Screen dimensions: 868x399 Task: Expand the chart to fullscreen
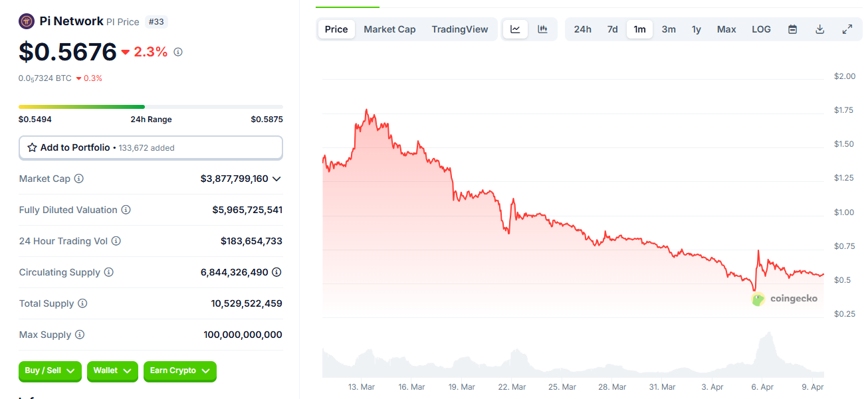847,29
